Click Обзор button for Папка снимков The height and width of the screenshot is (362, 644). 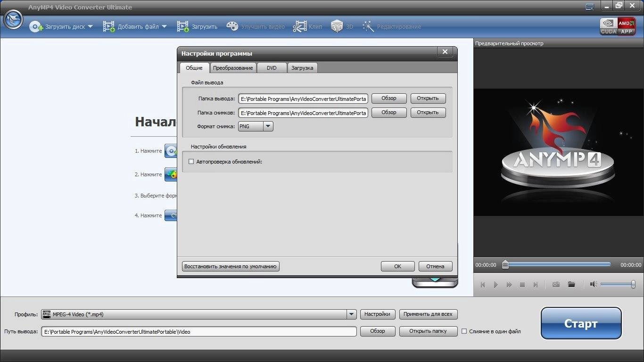pyautogui.click(x=389, y=112)
